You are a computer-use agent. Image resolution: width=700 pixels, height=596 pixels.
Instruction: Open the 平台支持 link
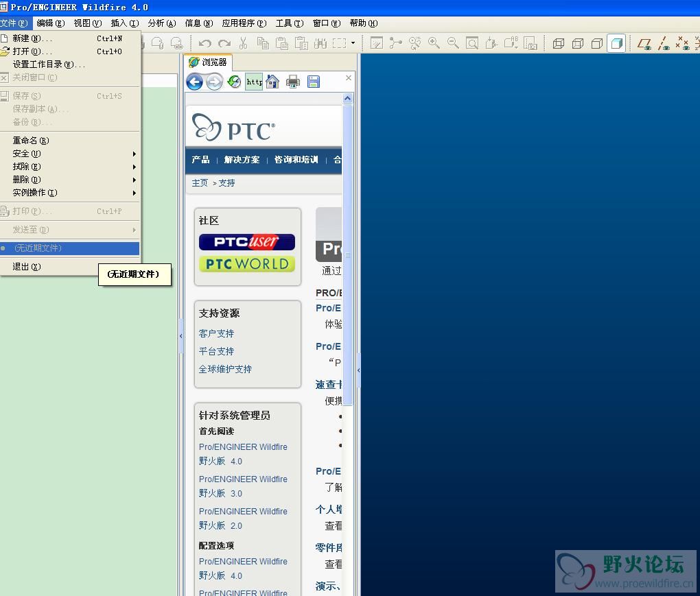tap(216, 352)
